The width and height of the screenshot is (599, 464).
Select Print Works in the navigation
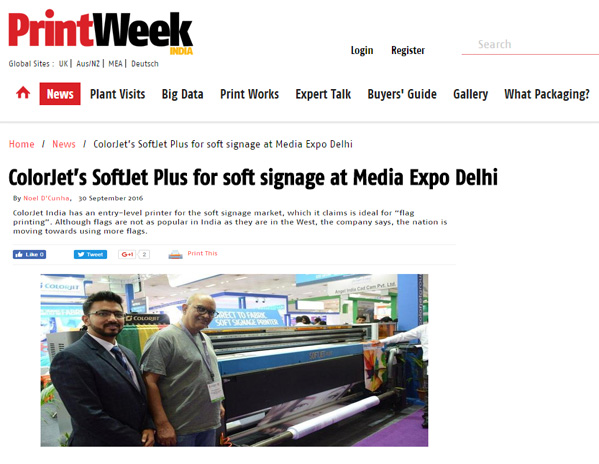(249, 94)
